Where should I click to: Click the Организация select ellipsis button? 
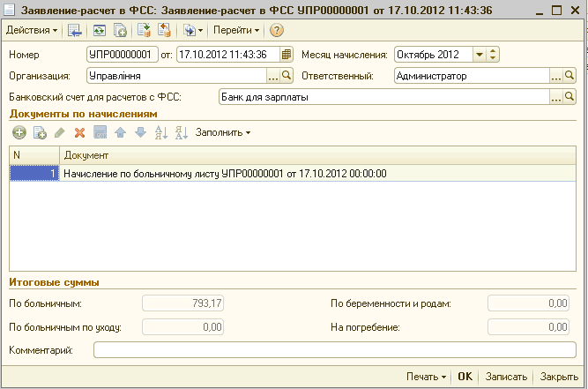coord(273,76)
